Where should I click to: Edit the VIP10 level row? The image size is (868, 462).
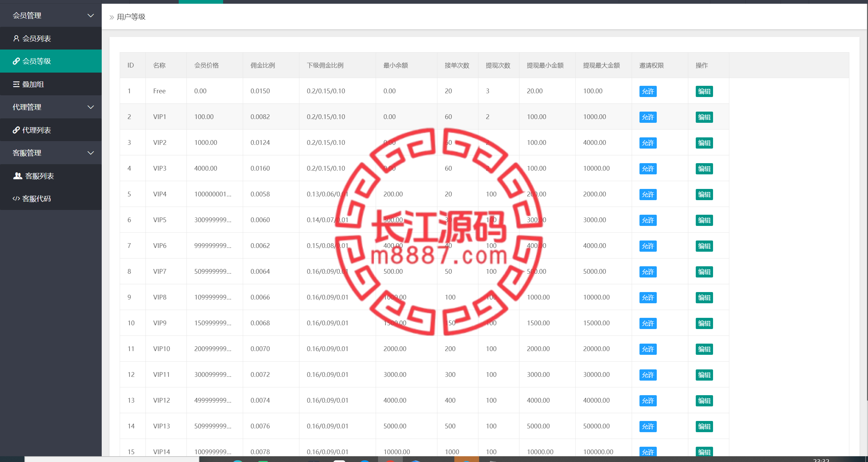704,349
